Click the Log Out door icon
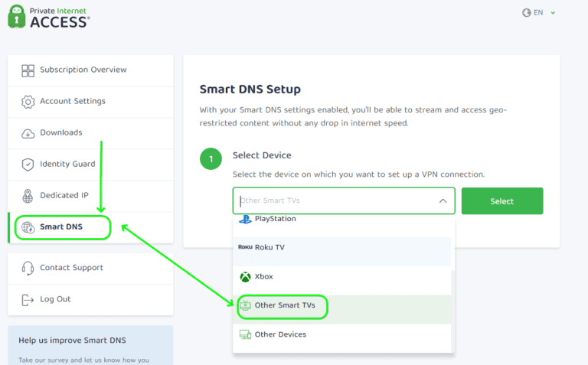 coord(28,300)
